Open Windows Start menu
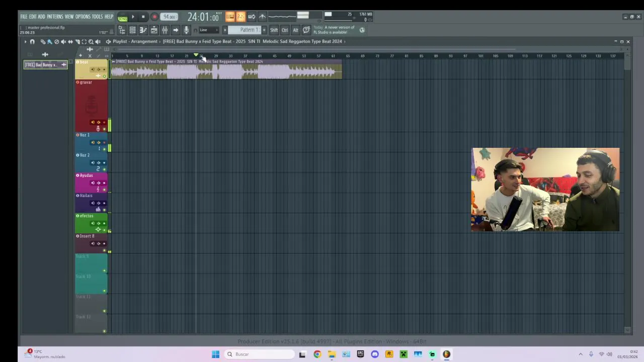The image size is (644, 362). click(215, 354)
